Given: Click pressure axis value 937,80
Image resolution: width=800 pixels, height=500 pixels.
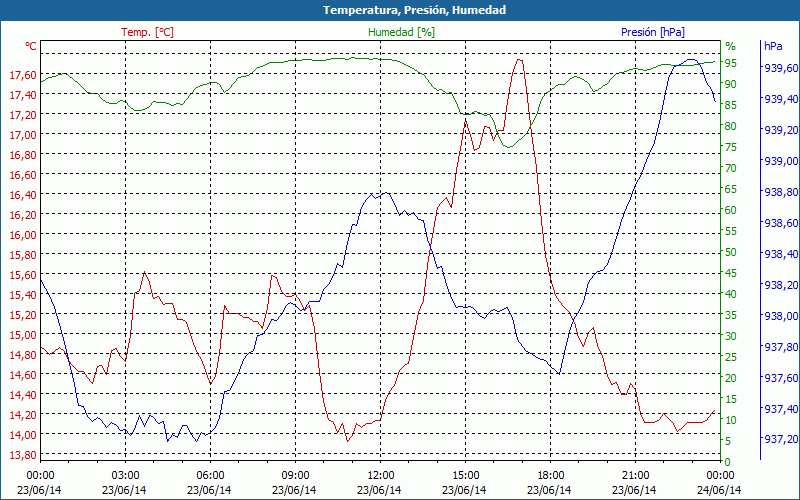Looking at the screenshot, I should click(781, 347).
